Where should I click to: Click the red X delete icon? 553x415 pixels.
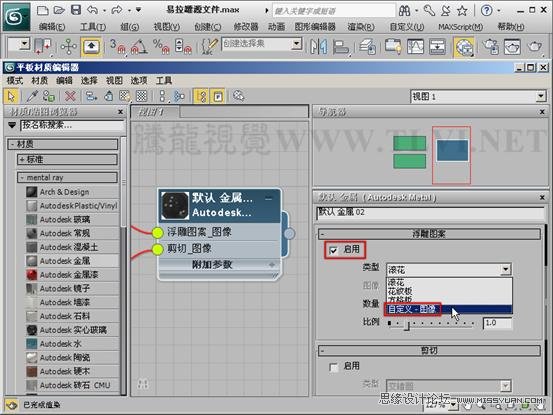point(71,96)
